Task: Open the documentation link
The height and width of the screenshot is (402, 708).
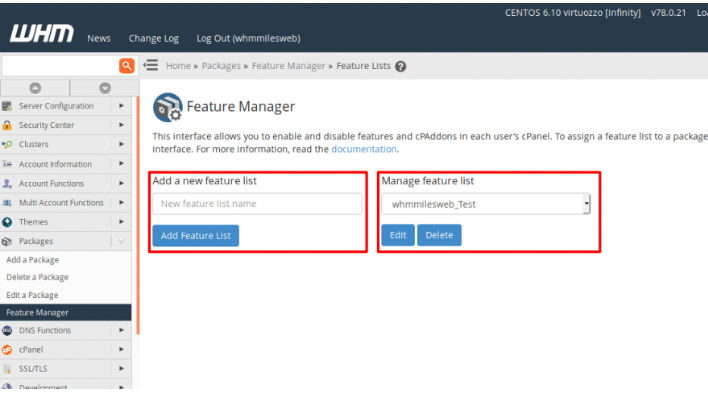Action: (364, 149)
